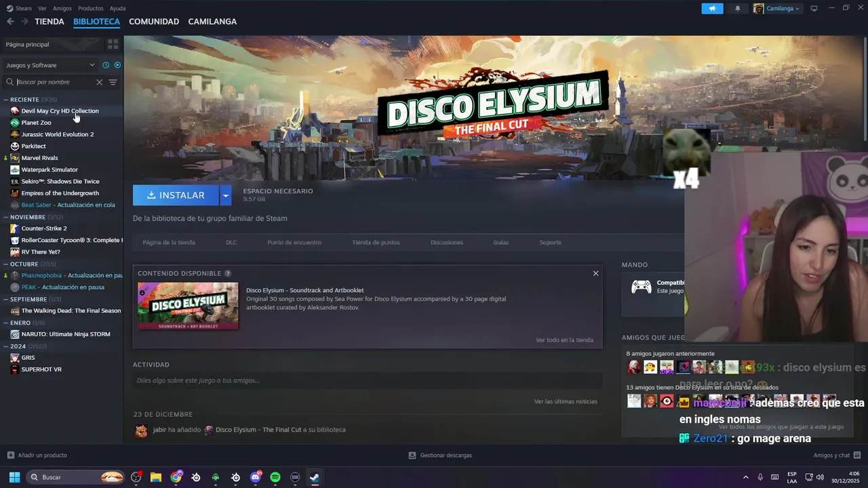This screenshot has height=488, width=868.
Task: Open the advanced filter options icon
Action: [x=113, y=82]
